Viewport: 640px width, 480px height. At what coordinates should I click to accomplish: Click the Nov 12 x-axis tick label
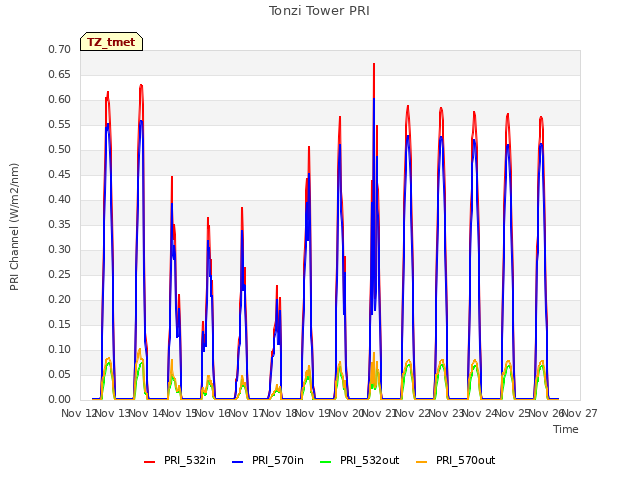[78, 413]
